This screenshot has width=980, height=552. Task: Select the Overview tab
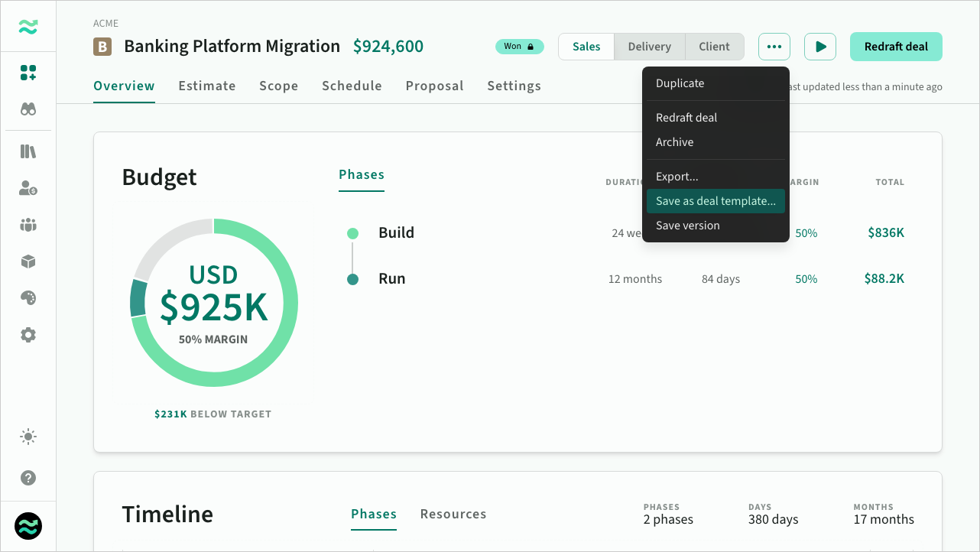coord(124,86)
